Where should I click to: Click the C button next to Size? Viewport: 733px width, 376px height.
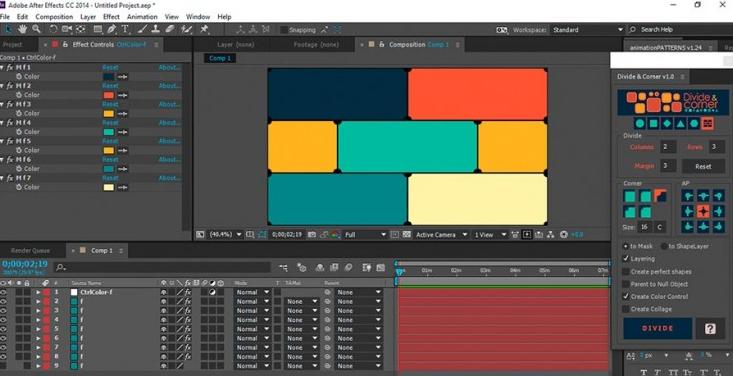tap(660, 227)
